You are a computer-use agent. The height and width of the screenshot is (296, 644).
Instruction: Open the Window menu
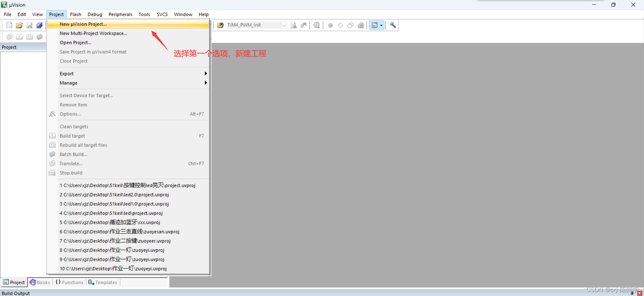pyautogui.click(x=183, y=14)
